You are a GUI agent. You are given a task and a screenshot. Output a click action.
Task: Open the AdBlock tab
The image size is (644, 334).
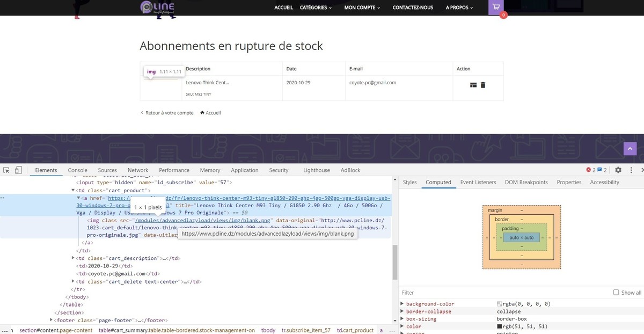350,170
